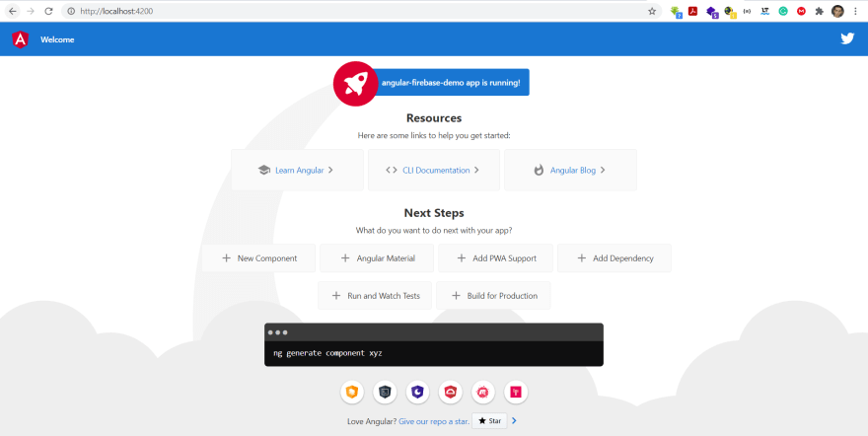868x436 pixels.
Task: Open the red shield circle logo link
Action: tap(450, 393)
